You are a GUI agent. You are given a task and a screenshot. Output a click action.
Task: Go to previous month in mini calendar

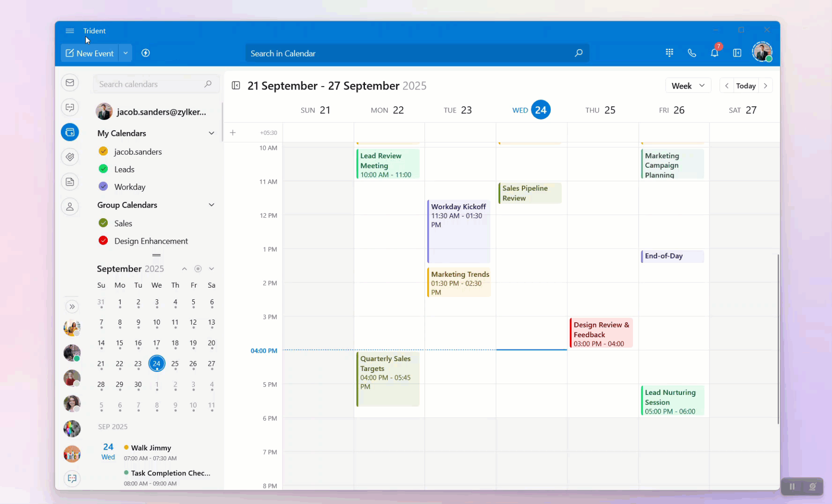click(x=185, y=269)
